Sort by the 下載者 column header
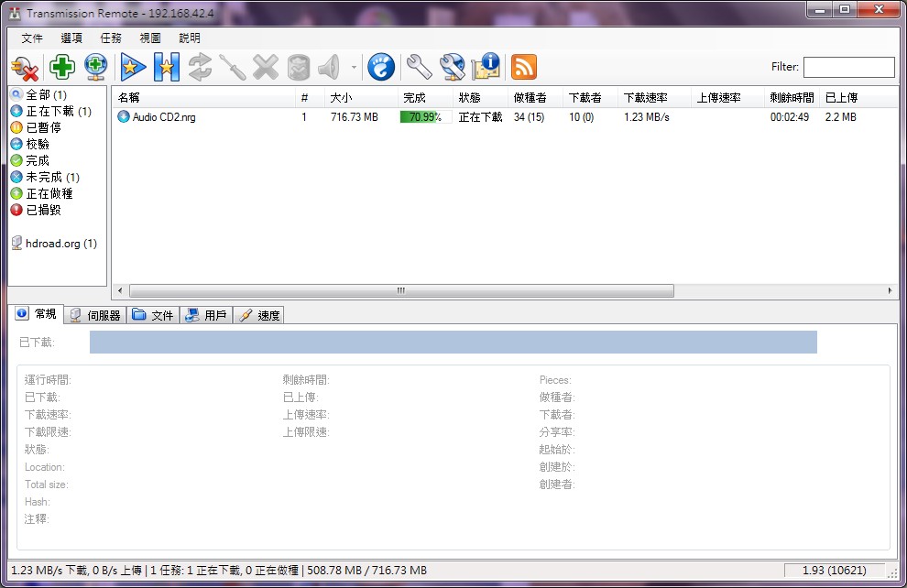This screenshot has height=588, width=907. point(590,98)
